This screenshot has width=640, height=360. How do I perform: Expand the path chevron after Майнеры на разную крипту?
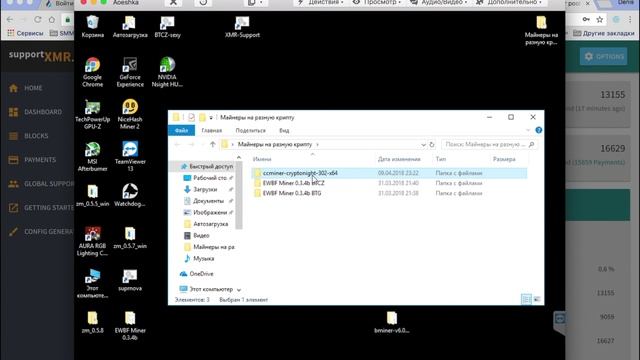(318, 144)
